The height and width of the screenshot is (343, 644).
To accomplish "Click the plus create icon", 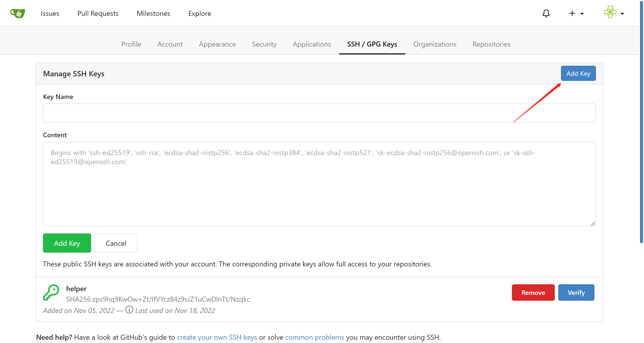I will click(x=572, y=13).
